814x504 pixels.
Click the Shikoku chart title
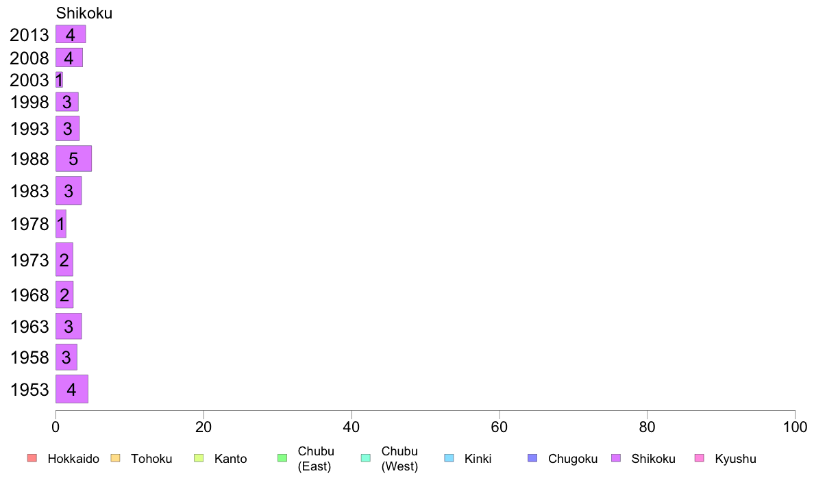[84, 13]
